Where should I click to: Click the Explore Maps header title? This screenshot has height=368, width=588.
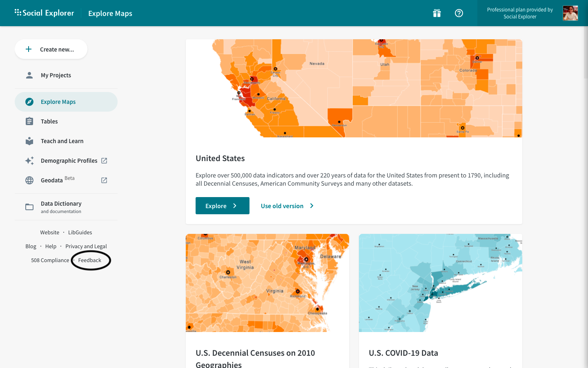click(x=110, y=13)
